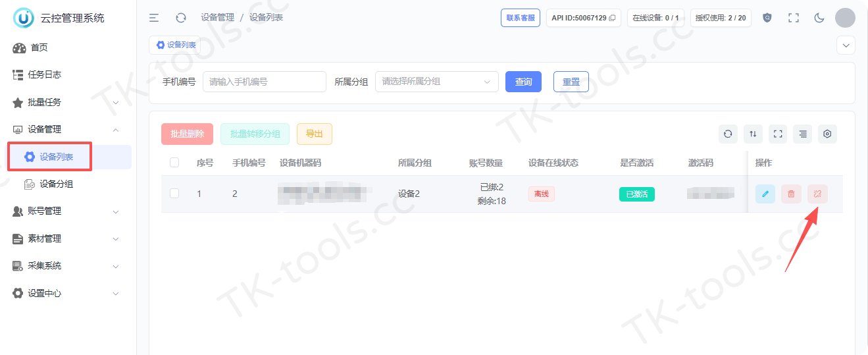
Task: Delete device row 1 with trash icon
Action: [792, 194]
